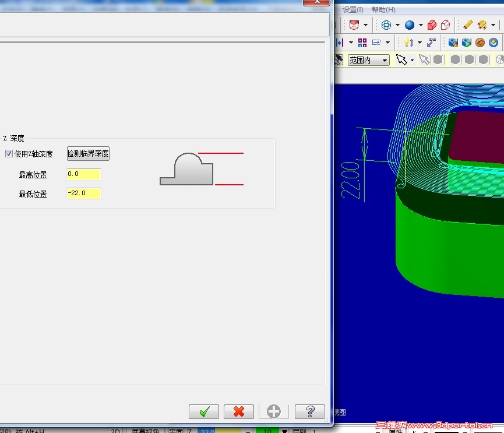Click the apply plus button
The width and height of the screenshot is (504, 433).
coord(273,411)
